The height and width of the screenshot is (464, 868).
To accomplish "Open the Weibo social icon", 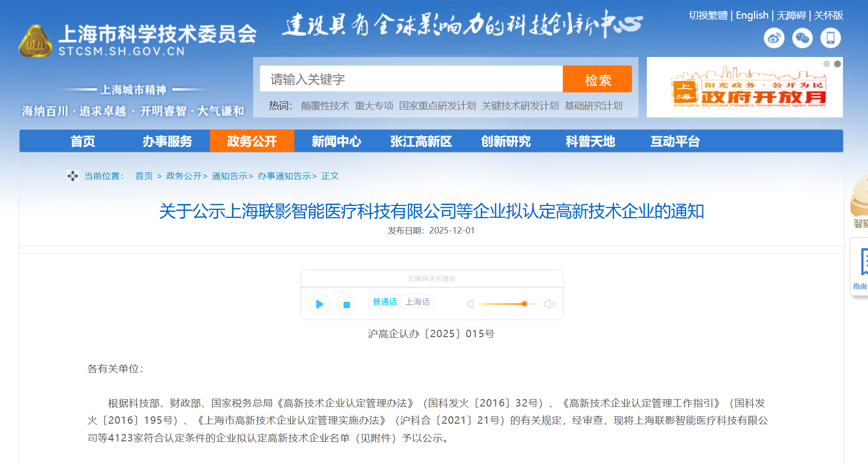I will click(774, 38).
